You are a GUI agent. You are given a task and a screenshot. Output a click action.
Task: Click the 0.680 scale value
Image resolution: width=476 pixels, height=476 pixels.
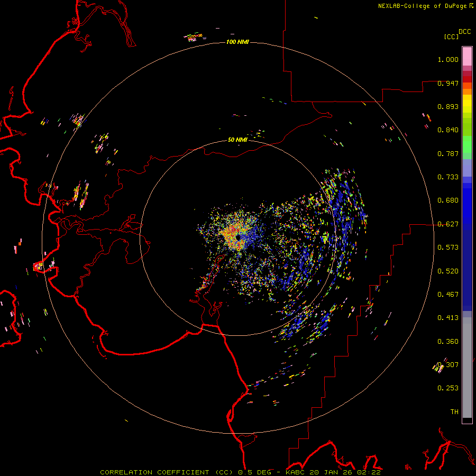click(x=448, y=200)
